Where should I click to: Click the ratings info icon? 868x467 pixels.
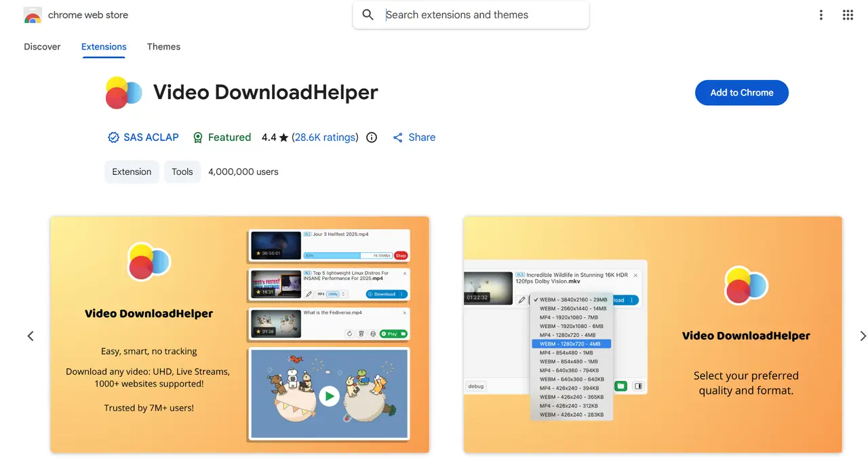coord(372,138)
